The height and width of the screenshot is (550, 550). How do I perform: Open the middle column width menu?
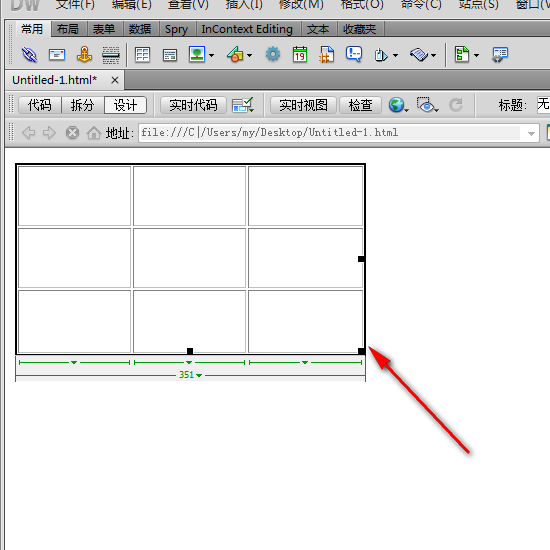tap(189, 362)
